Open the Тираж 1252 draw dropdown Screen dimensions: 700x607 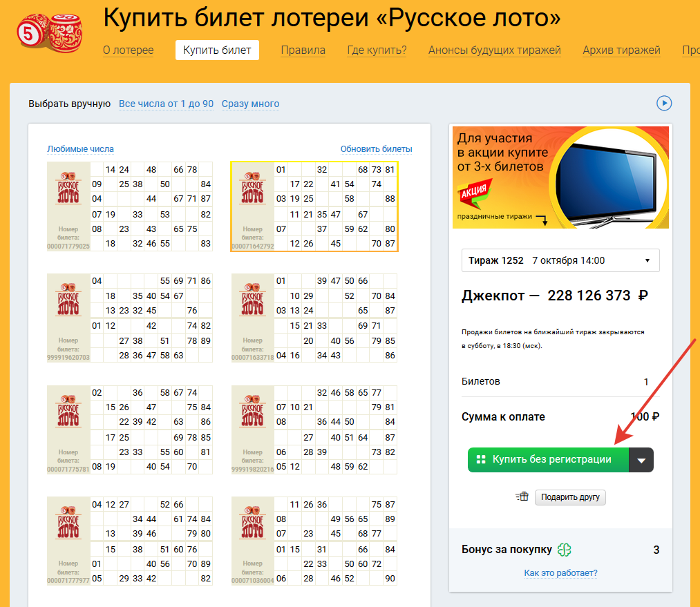tap(560, 260)
